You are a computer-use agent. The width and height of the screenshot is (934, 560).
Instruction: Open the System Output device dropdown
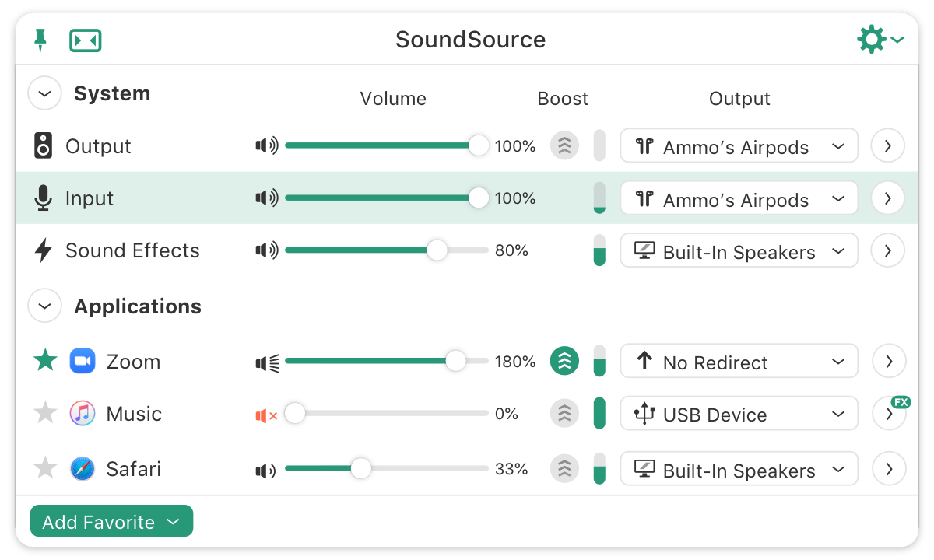(x=739, y=146)
